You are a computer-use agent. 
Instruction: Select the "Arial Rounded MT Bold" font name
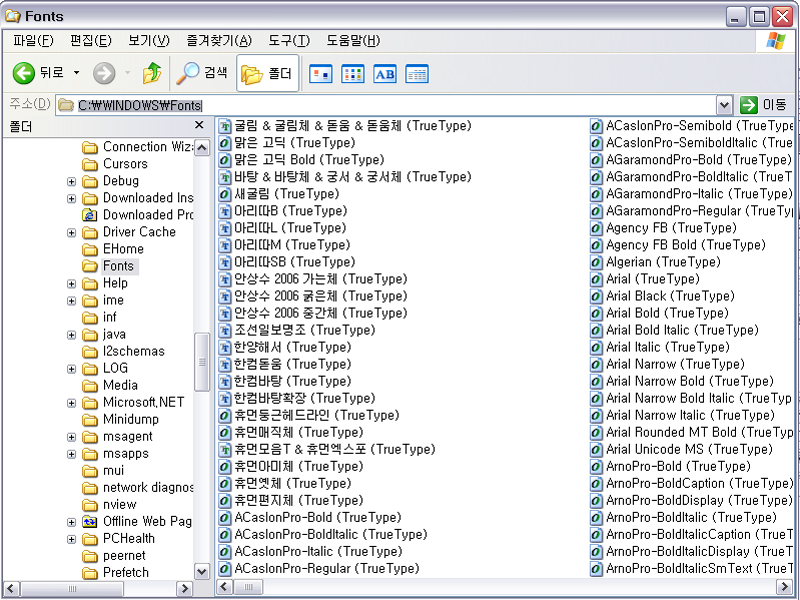click(x=671, y=433)
